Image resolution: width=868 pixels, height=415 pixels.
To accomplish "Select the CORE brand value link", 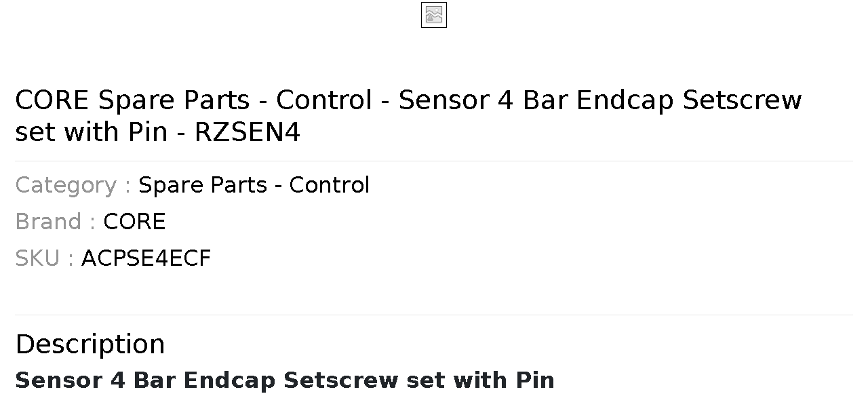I will [134, 222].
